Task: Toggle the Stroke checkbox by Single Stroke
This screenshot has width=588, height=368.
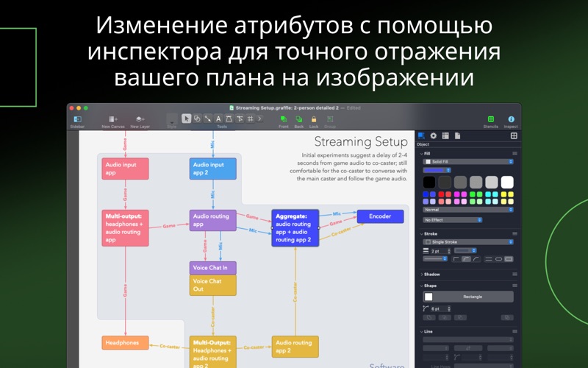Action: pos(428,242)
